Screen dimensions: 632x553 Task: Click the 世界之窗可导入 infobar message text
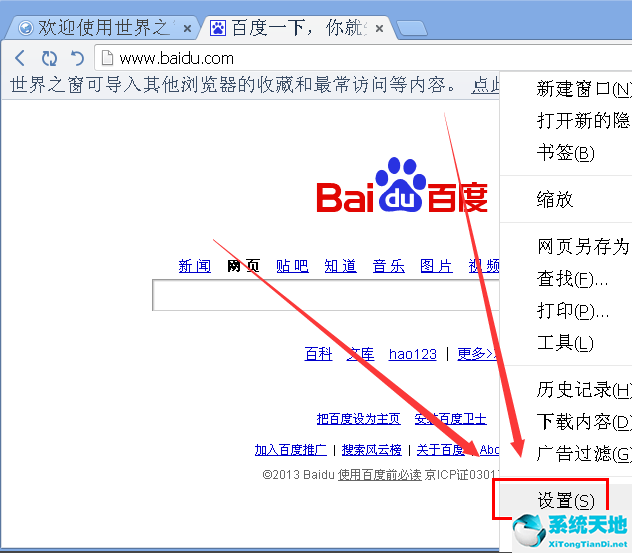233,85
